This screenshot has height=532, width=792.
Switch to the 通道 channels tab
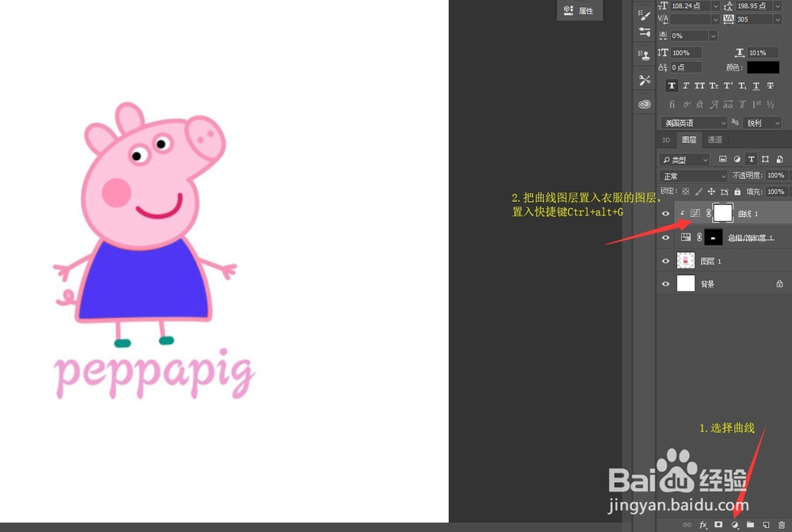tap(714, 140)
